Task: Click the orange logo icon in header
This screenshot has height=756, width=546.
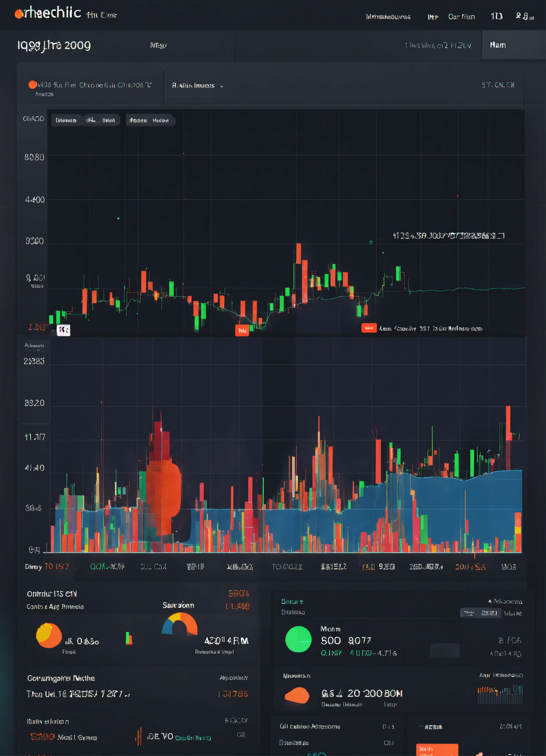Action: point(19,13)
